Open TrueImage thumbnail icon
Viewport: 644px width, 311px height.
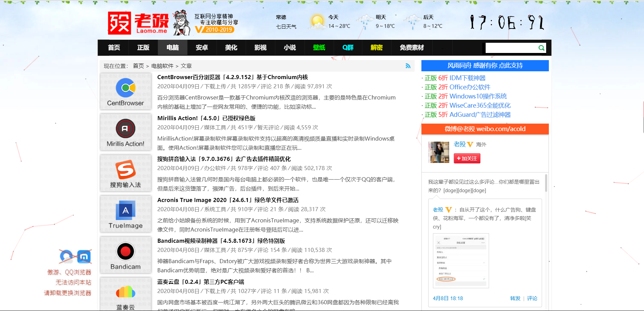(125, 214)
